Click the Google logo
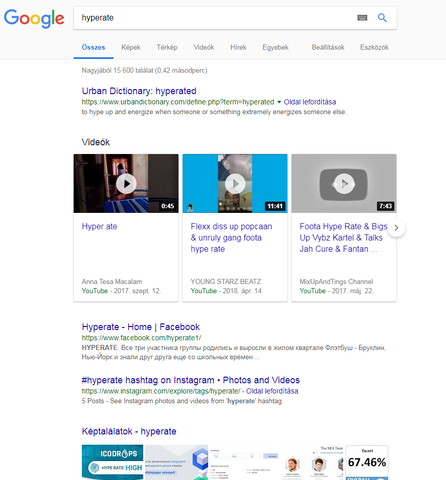Image resolution: width=446 pixels, height=480 pixels. tap(34, 18)
